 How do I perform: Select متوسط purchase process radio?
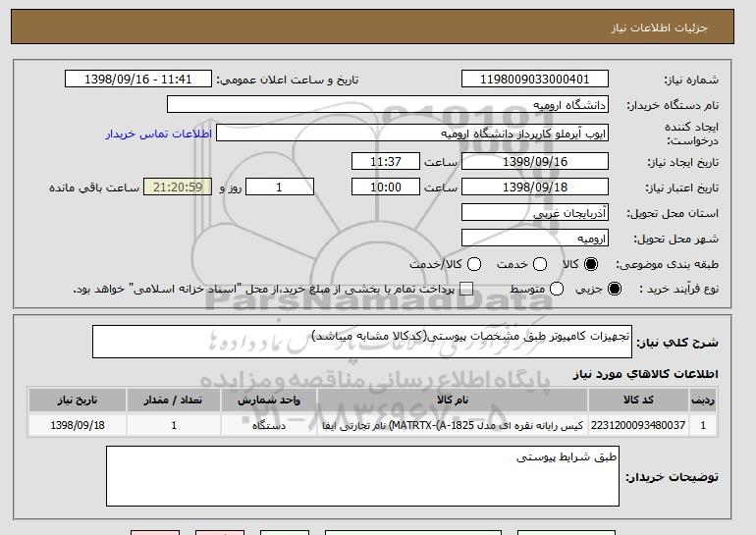pos(557,289)
